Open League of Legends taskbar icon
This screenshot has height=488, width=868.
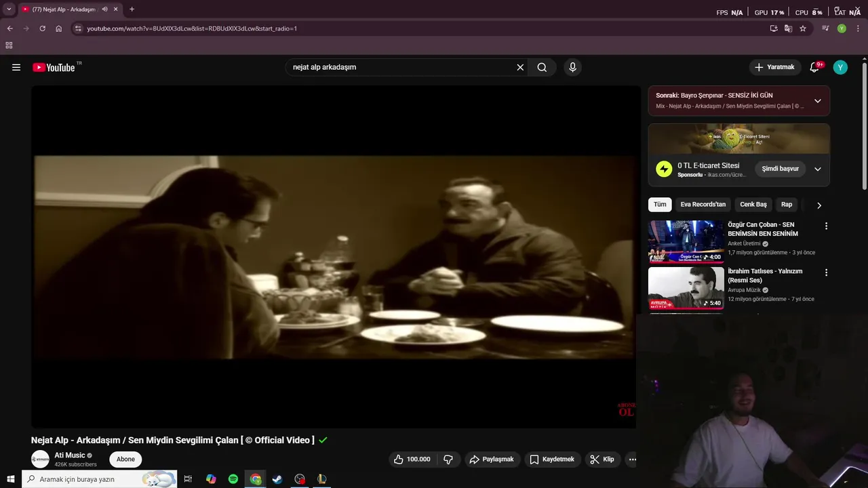322,479
